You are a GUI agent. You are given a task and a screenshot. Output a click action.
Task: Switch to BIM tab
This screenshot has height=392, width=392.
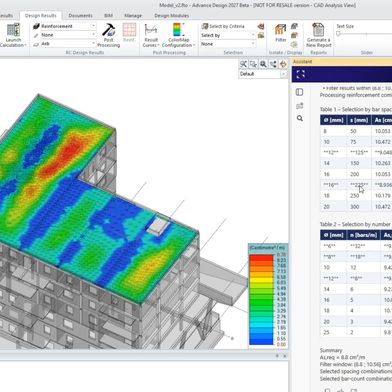point(108,16)
